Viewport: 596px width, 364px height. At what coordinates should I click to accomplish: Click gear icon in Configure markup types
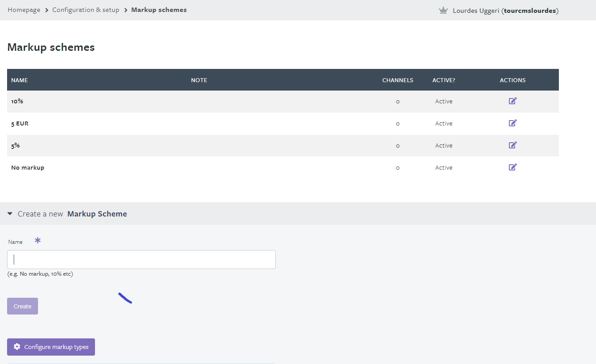click(x=17, y=347)
